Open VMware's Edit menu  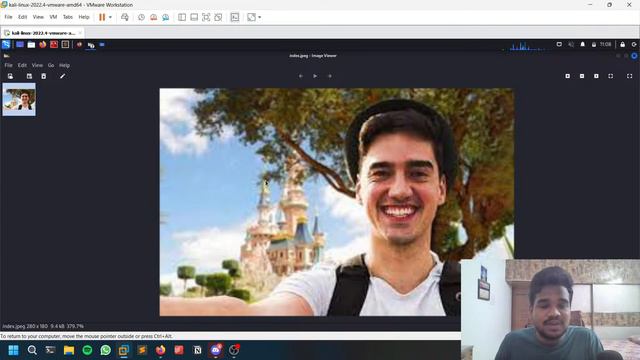[22, 17]
